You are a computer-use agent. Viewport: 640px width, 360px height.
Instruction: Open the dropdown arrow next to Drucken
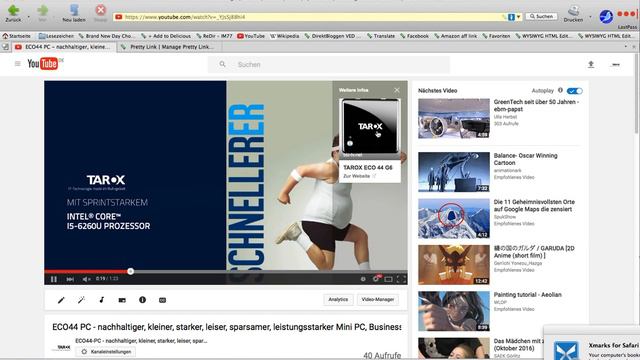590,17
